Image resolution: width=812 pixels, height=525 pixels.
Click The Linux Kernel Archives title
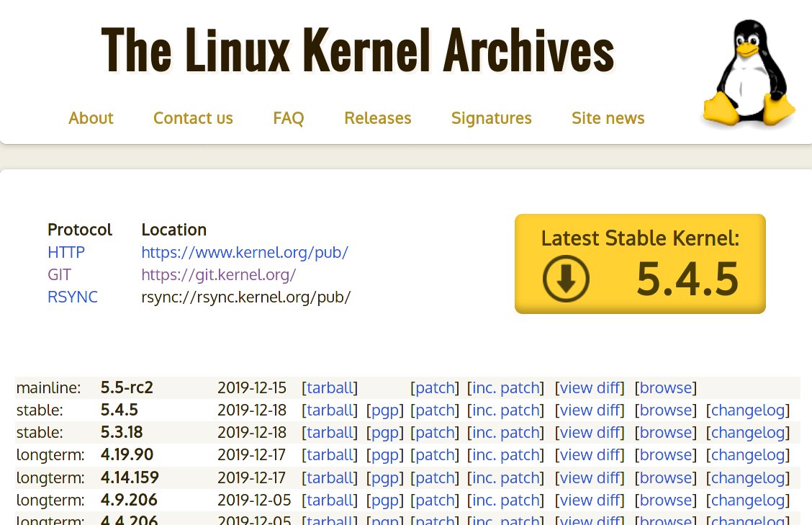(357, 50)
